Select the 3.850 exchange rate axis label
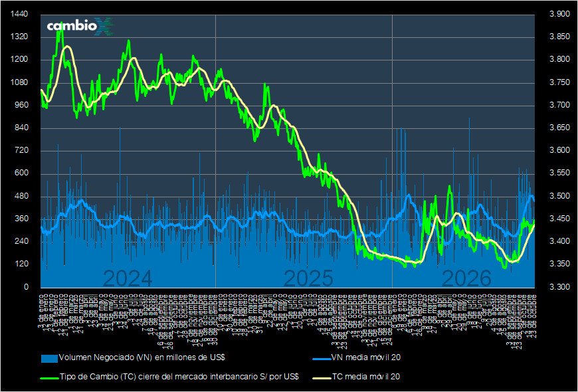 pyautogui.click(x=559, y=37)
